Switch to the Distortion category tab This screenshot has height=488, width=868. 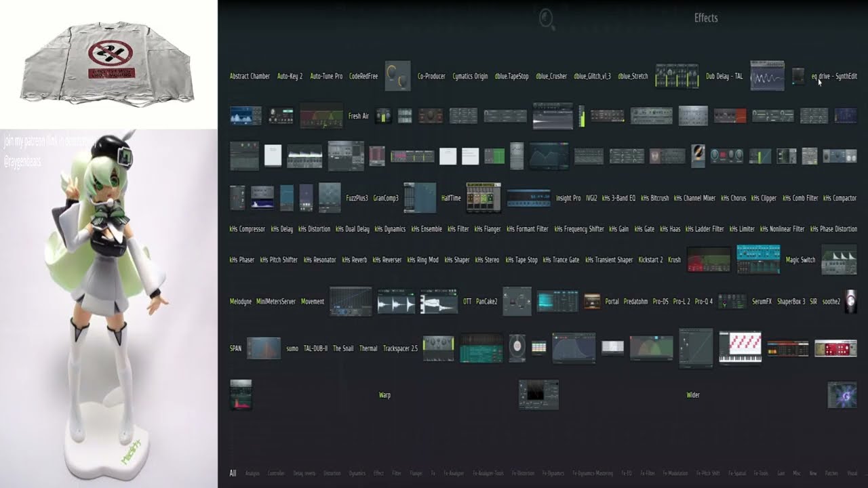click(x=332, y=473)
